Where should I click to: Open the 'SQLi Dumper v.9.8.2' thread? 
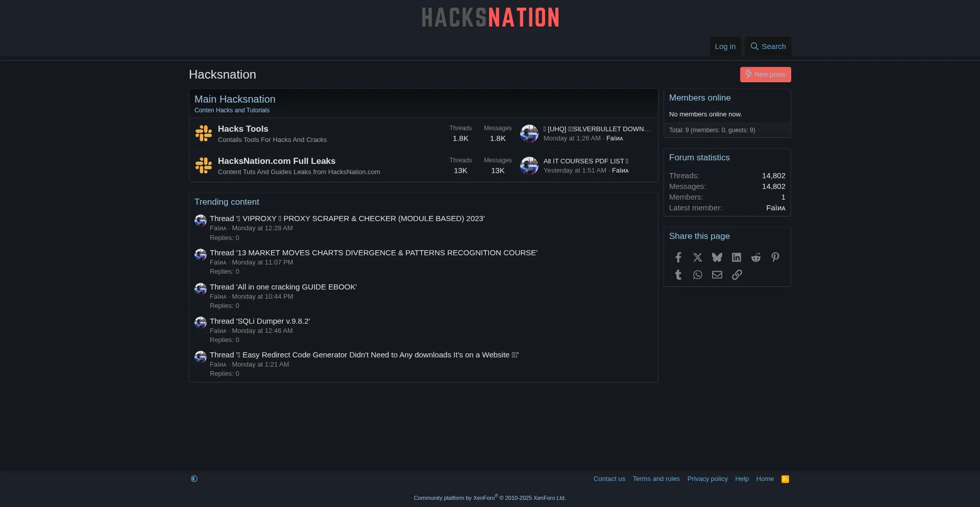click(x=273, y=321)
